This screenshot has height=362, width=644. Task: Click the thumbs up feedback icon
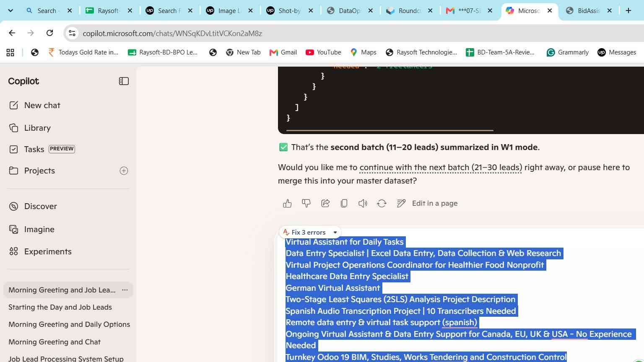(x=287, y=203)
